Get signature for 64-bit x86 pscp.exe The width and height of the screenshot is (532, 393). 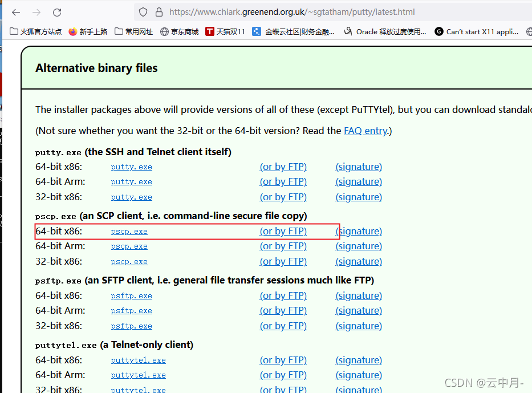tap(359, 231)
